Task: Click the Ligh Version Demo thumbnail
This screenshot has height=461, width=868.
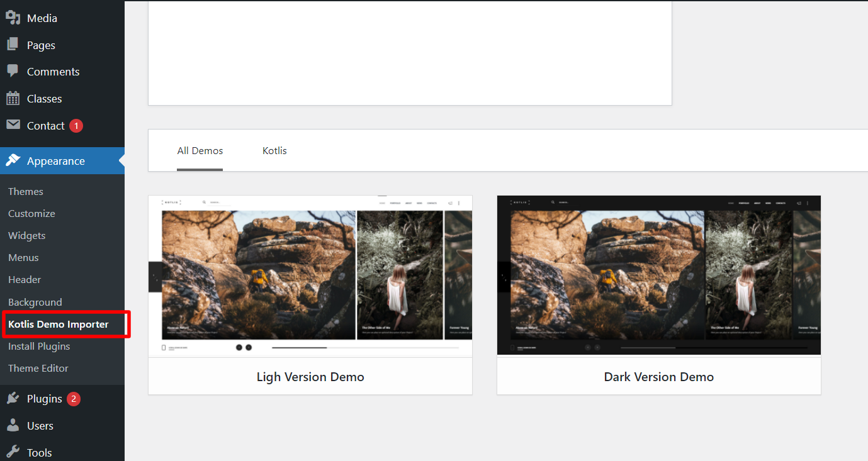Action: pos(310,277)
